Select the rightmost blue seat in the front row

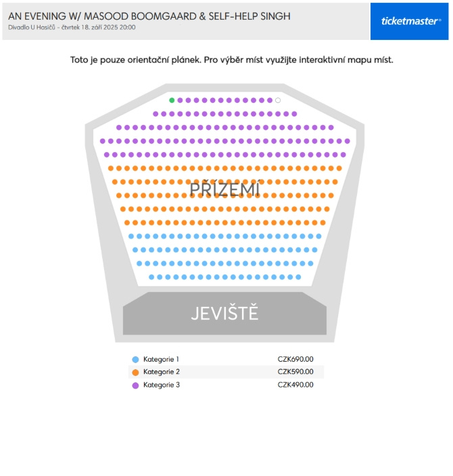pos(298,277)
